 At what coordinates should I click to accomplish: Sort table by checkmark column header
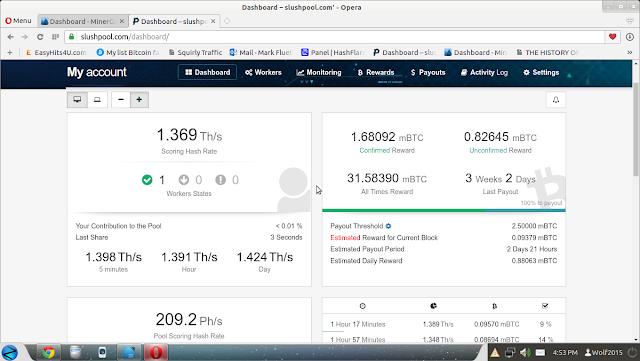pos(545,305)
